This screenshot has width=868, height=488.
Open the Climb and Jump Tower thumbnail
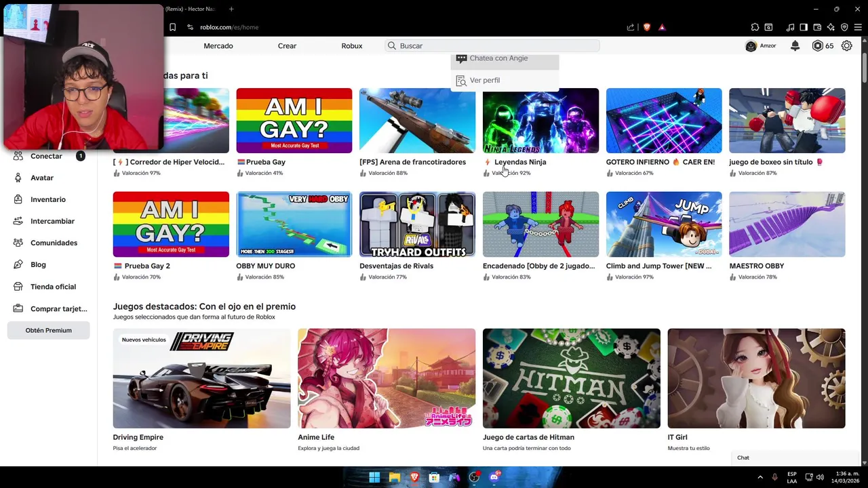tap(664, 224)
